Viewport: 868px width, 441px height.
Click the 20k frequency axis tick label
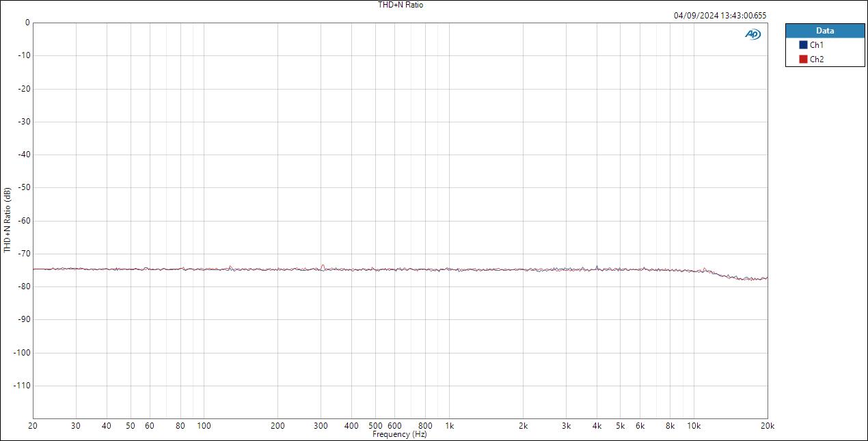pyautogui.click(x=767, y=425)
